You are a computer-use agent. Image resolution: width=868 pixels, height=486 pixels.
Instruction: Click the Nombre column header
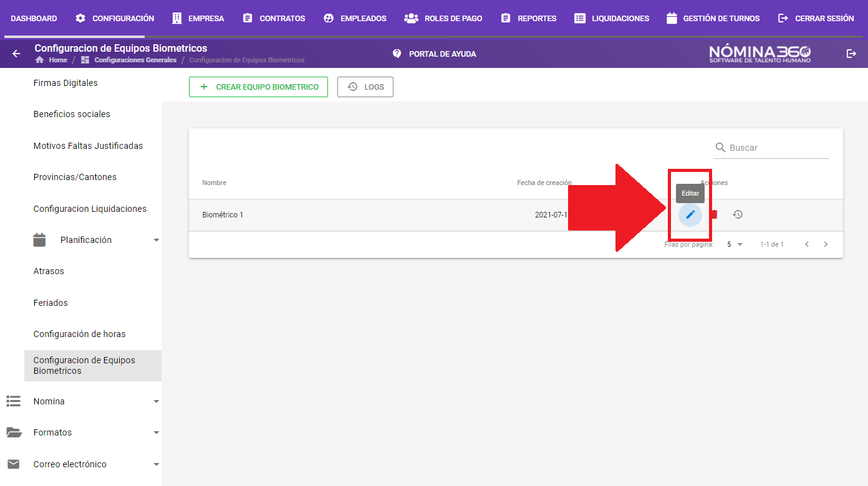coord(214,183)
